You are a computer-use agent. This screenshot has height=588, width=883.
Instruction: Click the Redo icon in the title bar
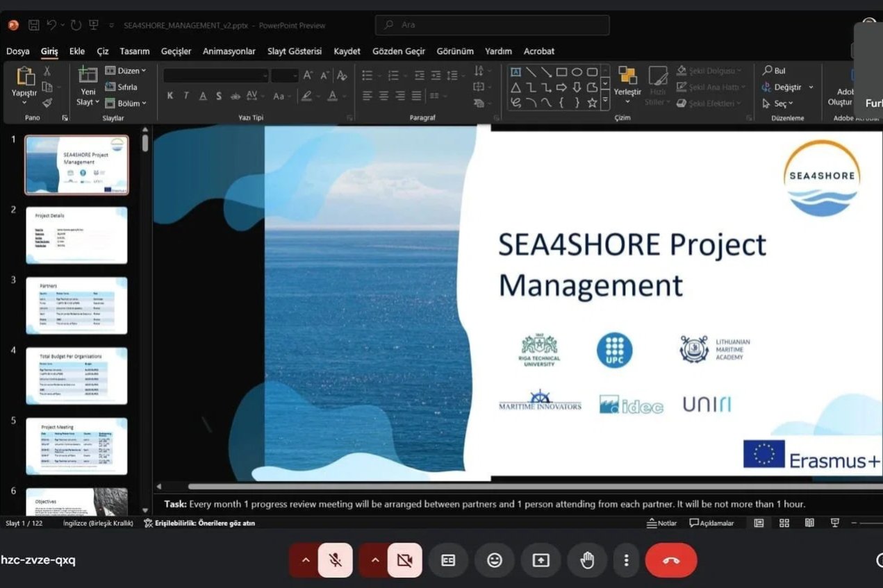[76, 25]
